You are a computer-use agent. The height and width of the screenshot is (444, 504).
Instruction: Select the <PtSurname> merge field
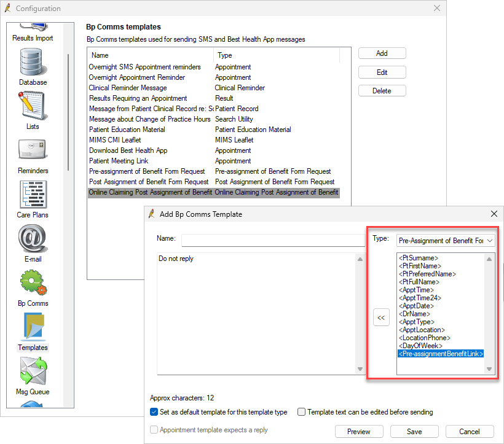click(418, 258)
